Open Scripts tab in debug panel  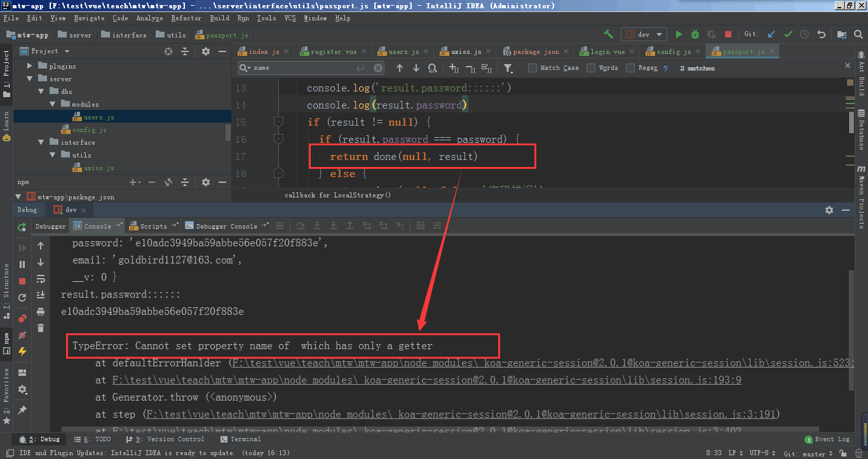coord(153,226)
